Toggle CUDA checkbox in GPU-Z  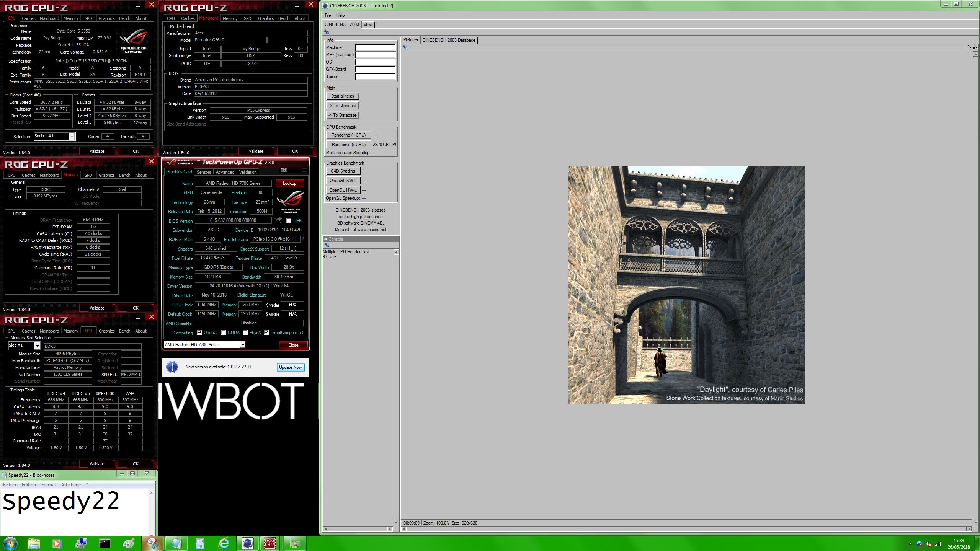(224, 333)
